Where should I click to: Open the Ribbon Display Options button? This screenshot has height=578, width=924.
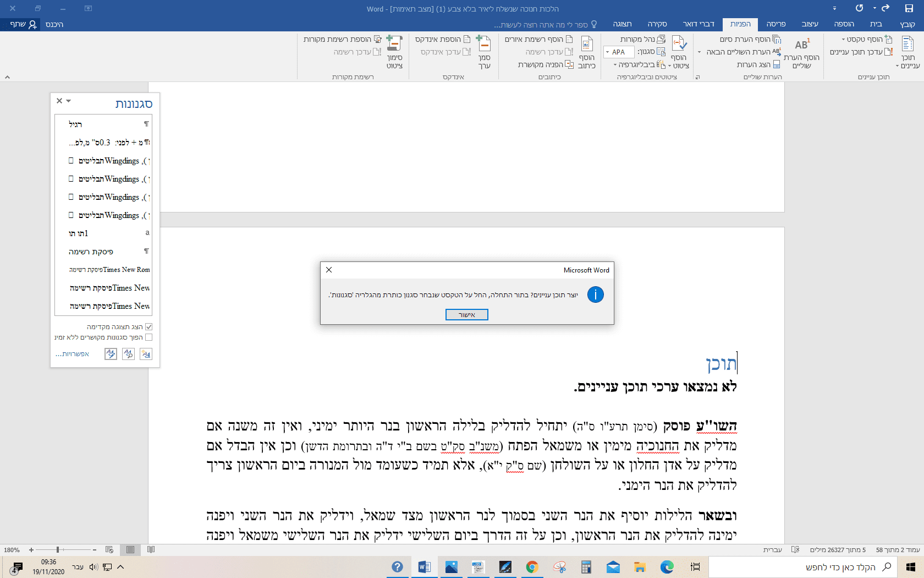(88, 8)
